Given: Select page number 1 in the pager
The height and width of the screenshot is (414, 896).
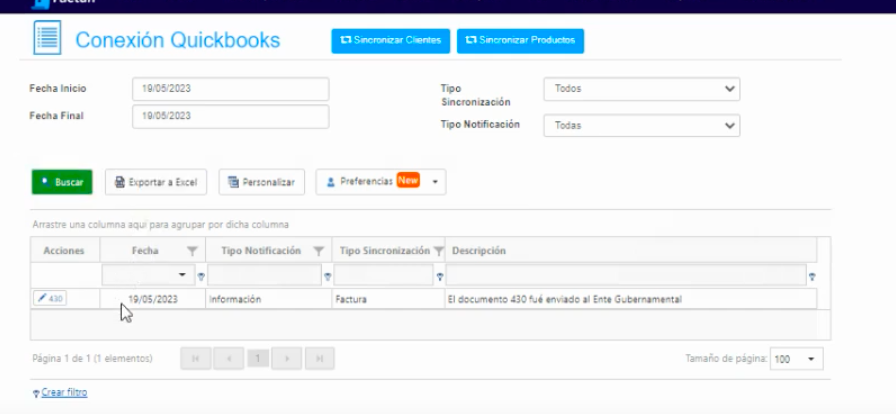Looking at the screenshot, I should [x=258, y=359].
